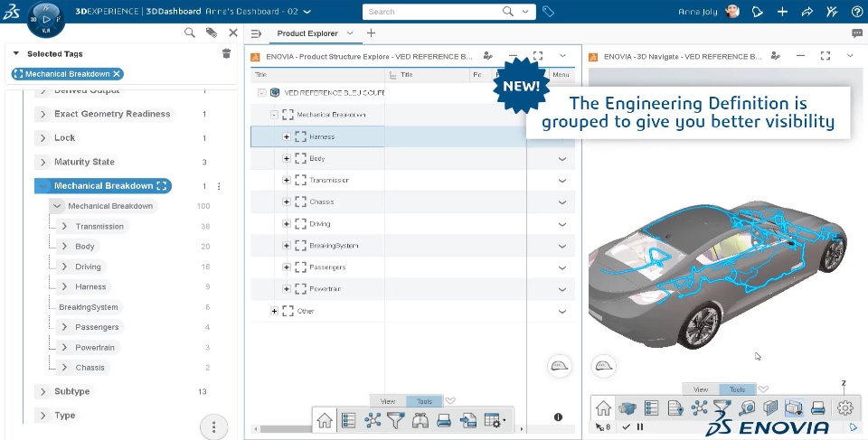Select the View tab in Product Structure Explore
Image resolution: width=868 pixels, height=440 pixels.
point(388,401)
